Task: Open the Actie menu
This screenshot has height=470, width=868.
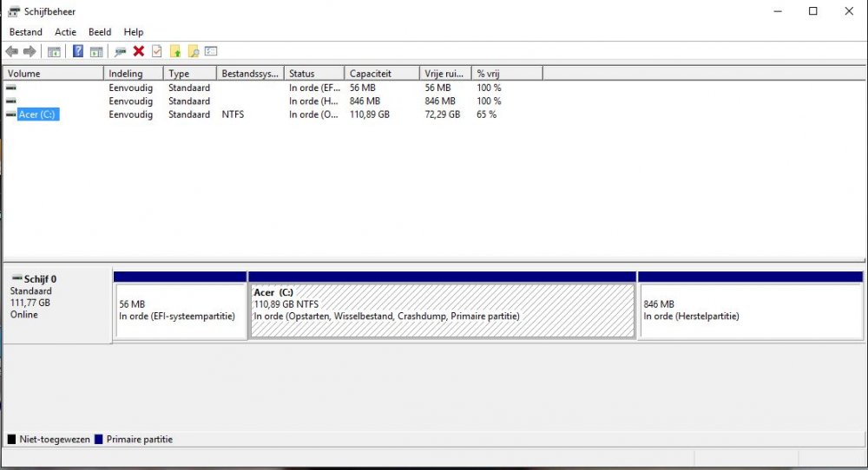Action: [x=65, y=32]
